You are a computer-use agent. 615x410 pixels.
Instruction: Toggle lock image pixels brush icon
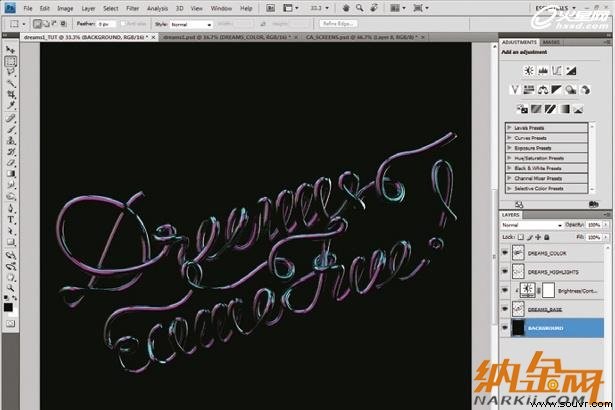pyautogui.click(x=529, y=237)
